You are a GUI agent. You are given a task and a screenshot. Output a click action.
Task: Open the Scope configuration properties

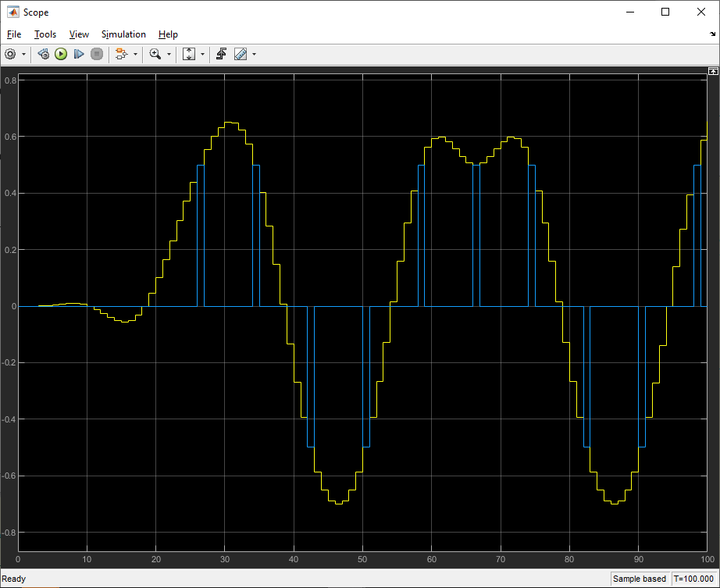10,54
